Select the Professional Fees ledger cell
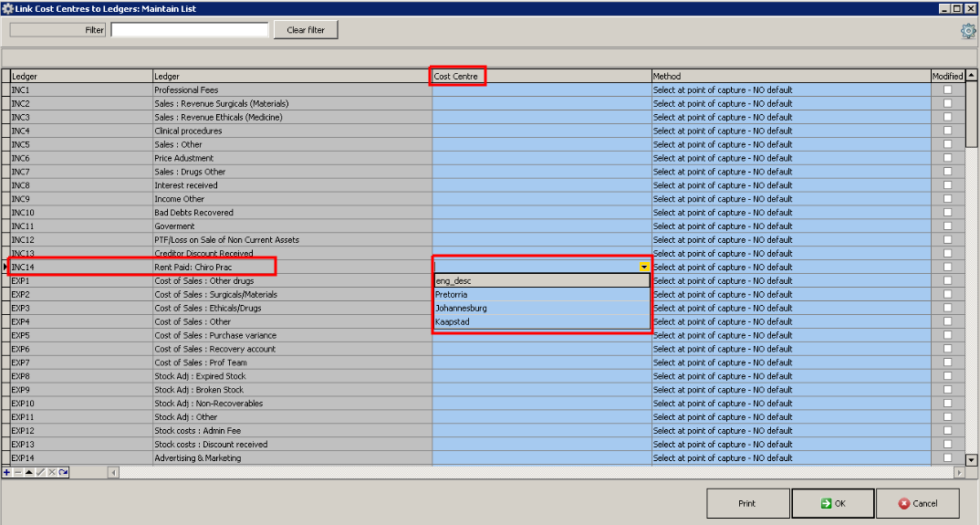 pyautogui.click(x=292, y=90)
